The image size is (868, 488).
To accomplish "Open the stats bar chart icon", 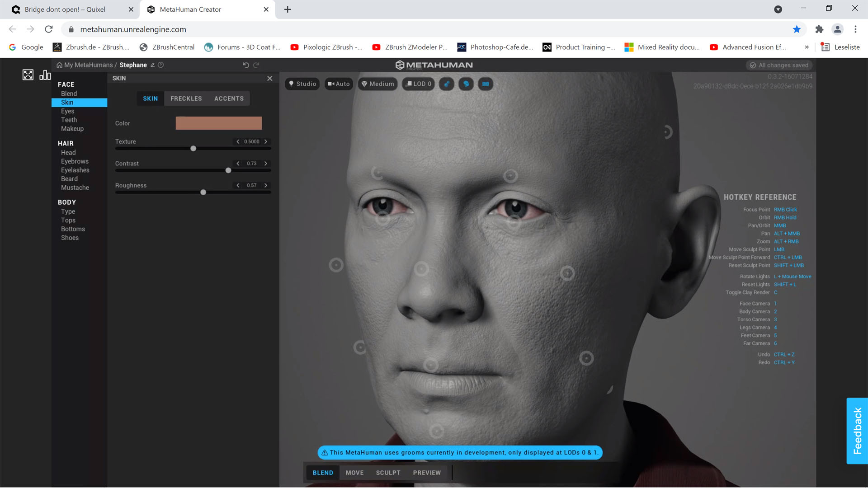I will pyautogui.click(x=45, y=75).
